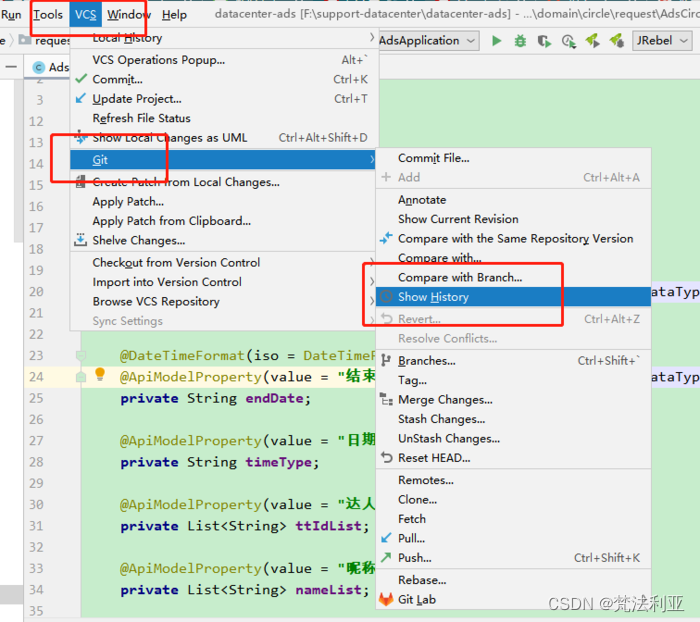
Task: Click the clock icon next to Show History
Action: (386, 296)
